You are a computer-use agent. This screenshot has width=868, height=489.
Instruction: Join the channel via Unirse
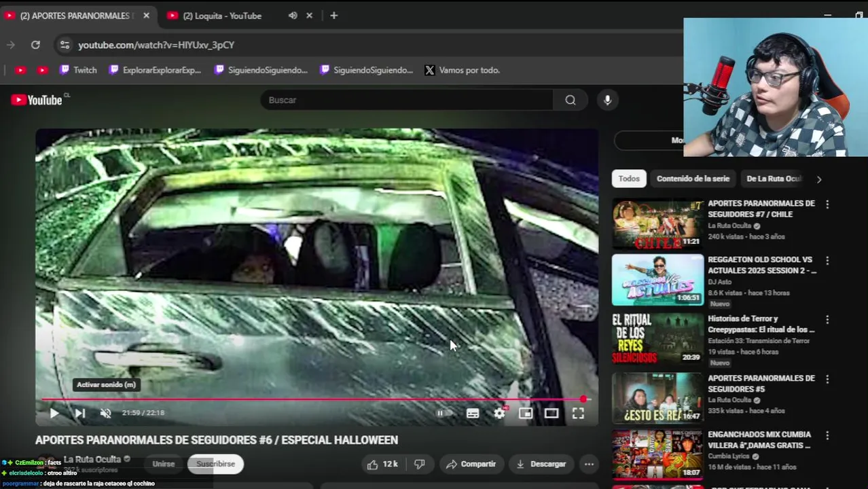[x=163, y=464]
